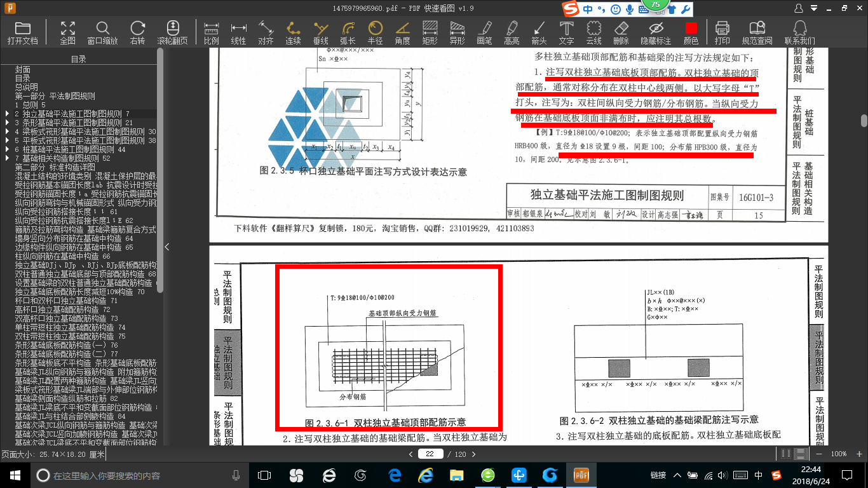Open bookmark 第一部分 平法制图规则
868x488 pixels.
coord(55,95)
